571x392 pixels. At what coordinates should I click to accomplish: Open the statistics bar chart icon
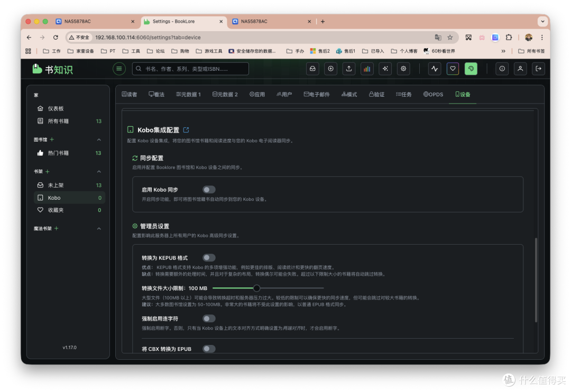point(367,69)
